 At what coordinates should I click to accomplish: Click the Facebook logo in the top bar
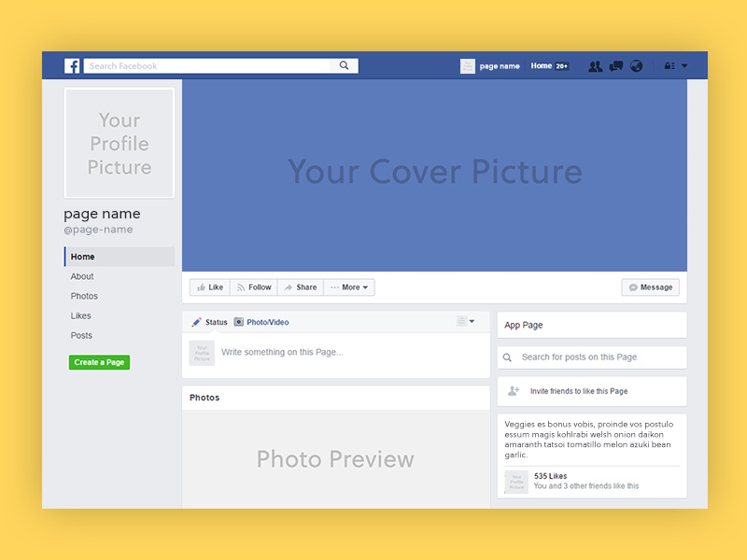[72, 65]
